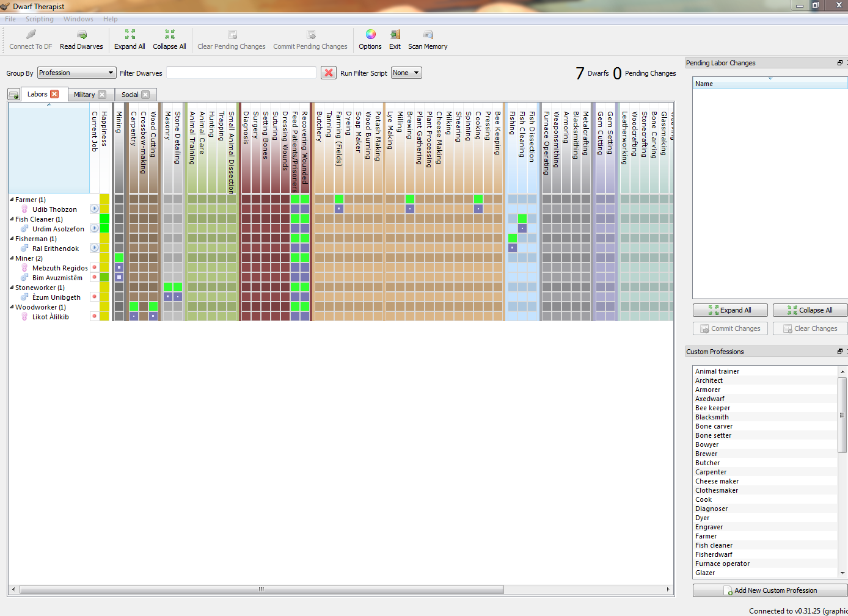Viewport: 848px width, 616px height.
Task: Toggle Carpentry labor for Likot Ãlilkib
Action: click(x=134, y=316)
